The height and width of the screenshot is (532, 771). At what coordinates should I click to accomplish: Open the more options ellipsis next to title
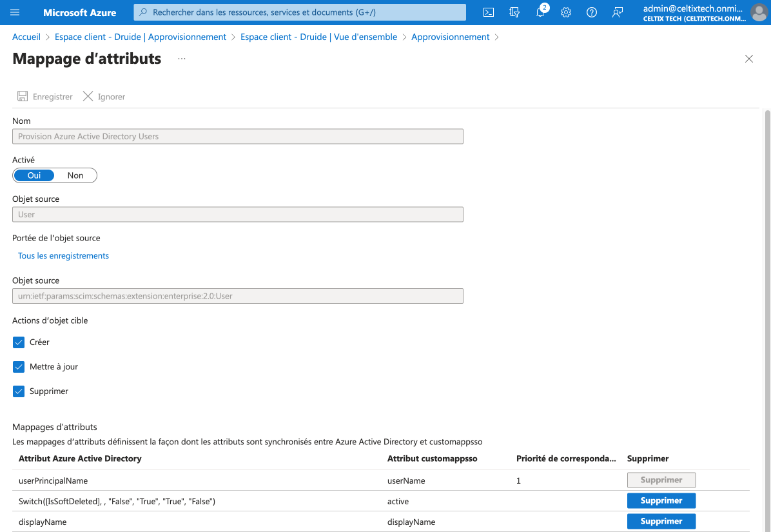click(x=182, y=59)
